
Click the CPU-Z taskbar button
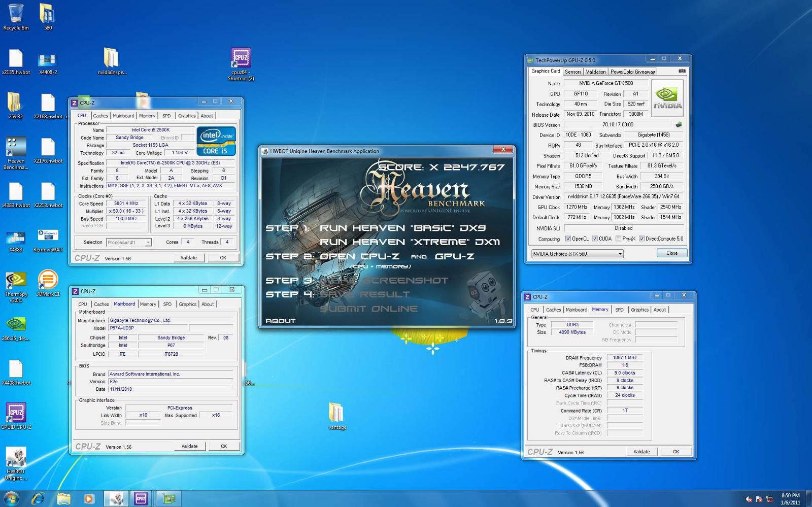pyautogui.click(x=142, y=498)
